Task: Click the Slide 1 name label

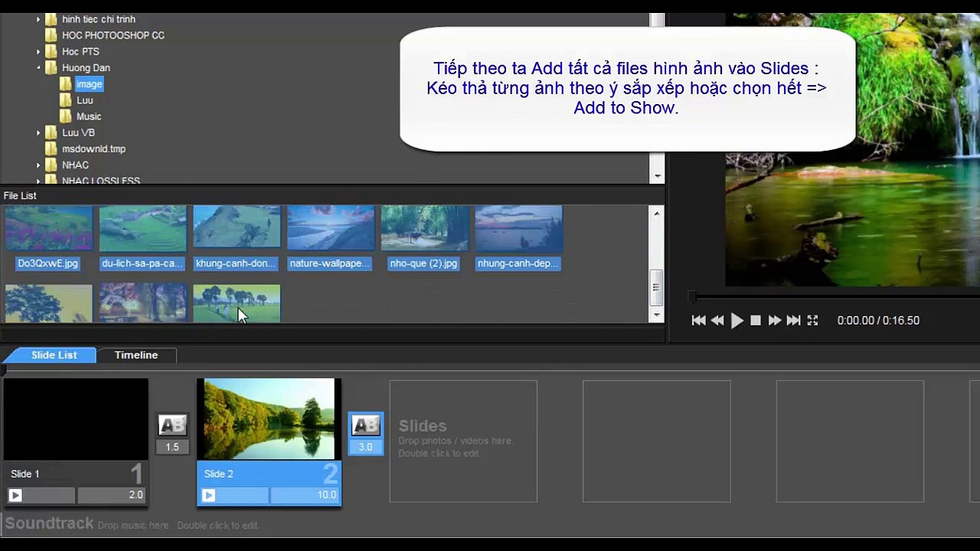Action: [x=24, y=474]
